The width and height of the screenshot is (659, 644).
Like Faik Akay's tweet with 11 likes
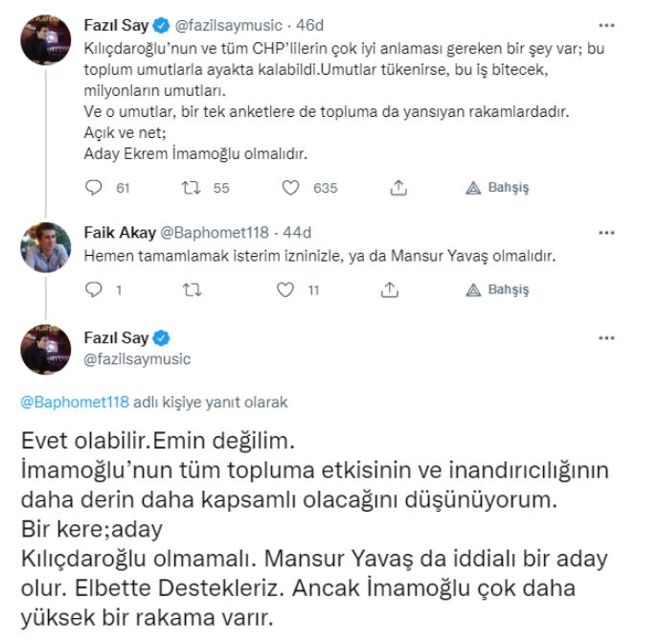(285, 288)
